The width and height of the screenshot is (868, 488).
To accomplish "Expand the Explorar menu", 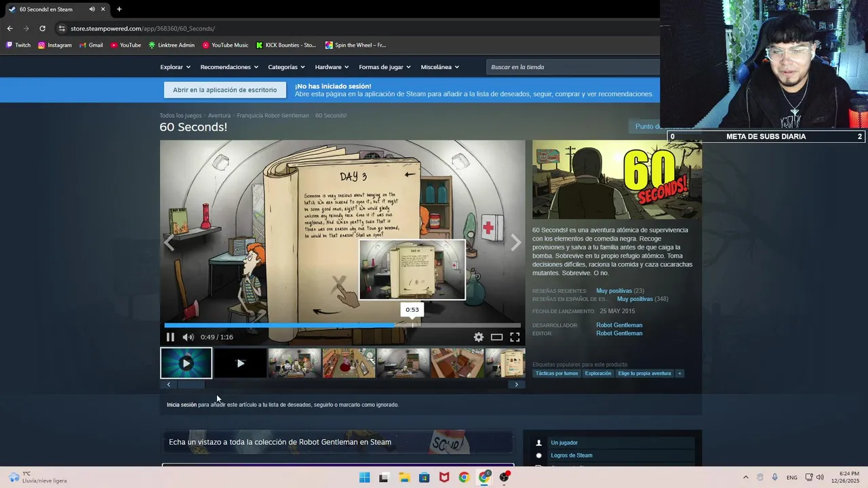I will click(x=175, y=67).
